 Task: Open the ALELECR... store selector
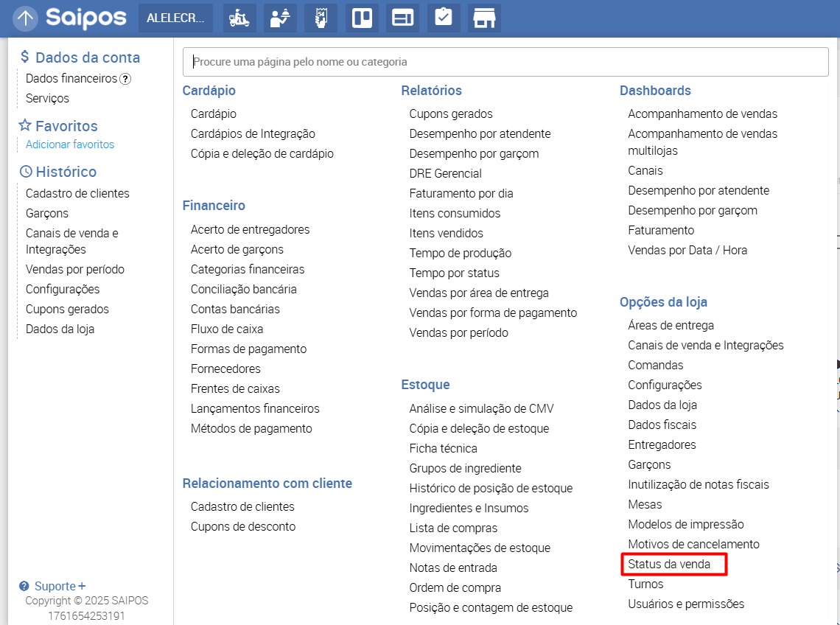175,18
